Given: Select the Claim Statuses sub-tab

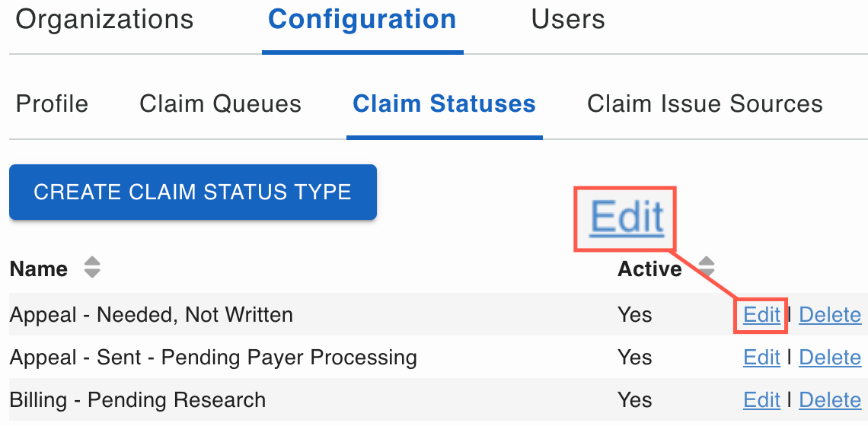Looking at the screenshot, I should (x=444, y=103).
